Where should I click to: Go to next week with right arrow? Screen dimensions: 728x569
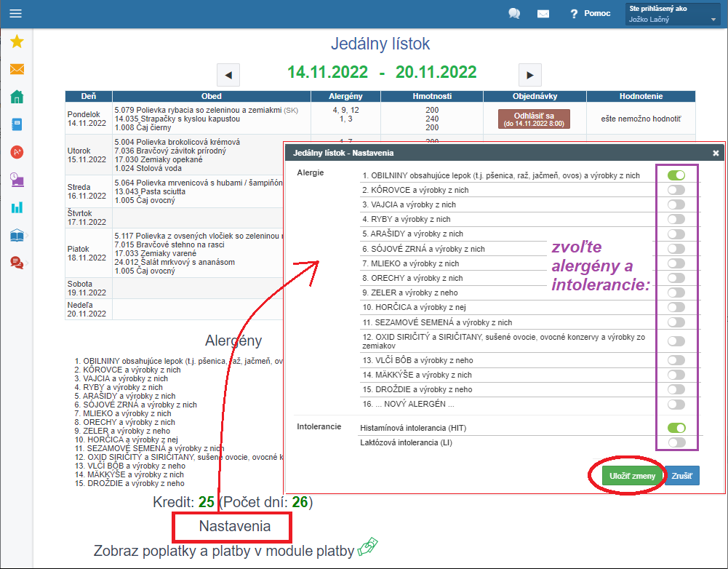[529, 74]
